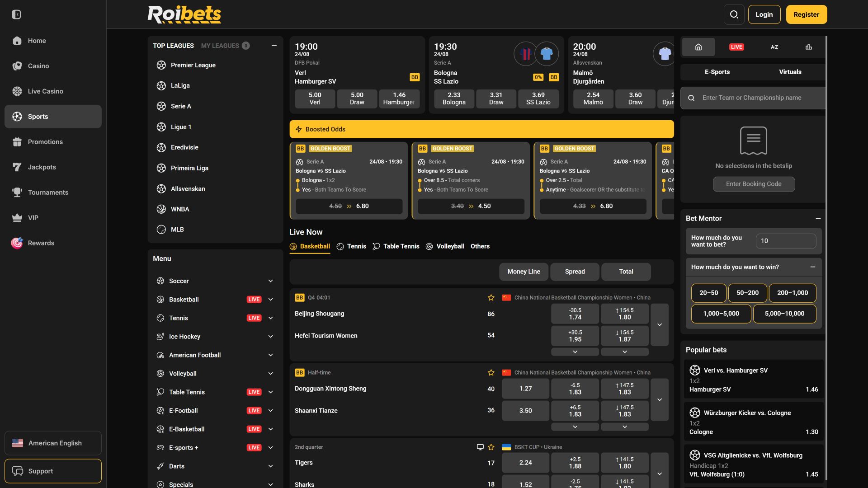The image size is (868, 488).
Task: Select Hamburger 1.46 odds
Action: (399, 99)
